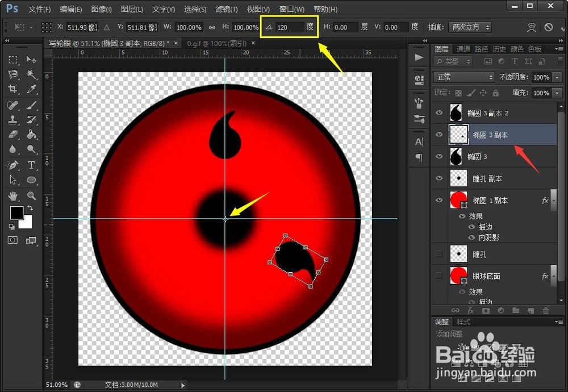The image size is (568, 392).
Task: Hide the 瞳孔 副本 layer
Action: click(439, 178)
